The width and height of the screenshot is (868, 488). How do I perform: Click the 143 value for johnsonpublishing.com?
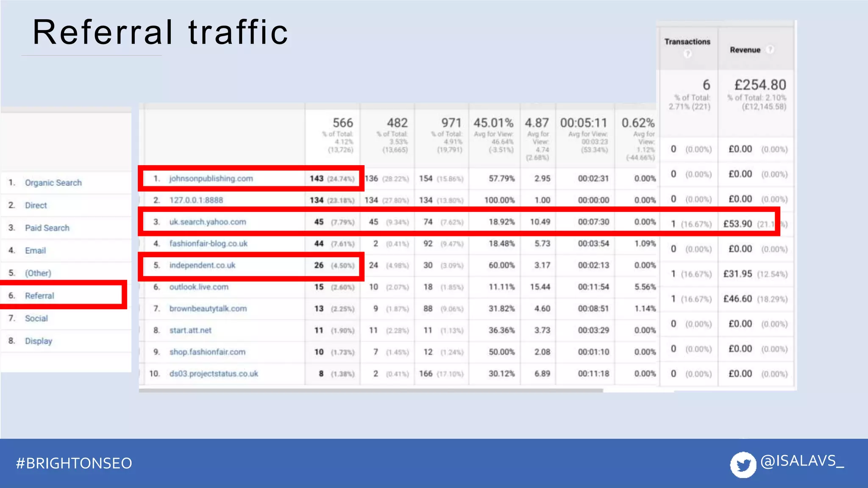[316, 178]
